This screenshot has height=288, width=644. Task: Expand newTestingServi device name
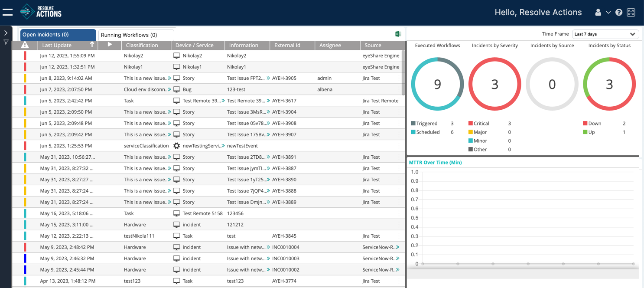click(x=223, y=146)
